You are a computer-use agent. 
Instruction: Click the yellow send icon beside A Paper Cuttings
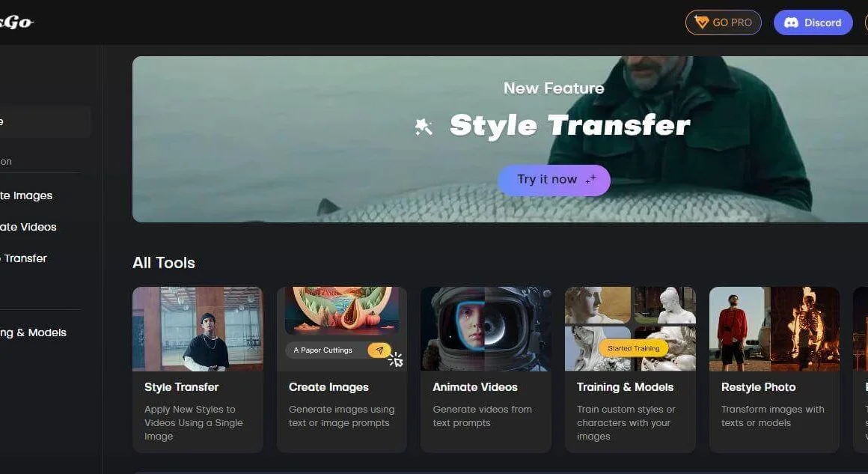tap(379, 350)
